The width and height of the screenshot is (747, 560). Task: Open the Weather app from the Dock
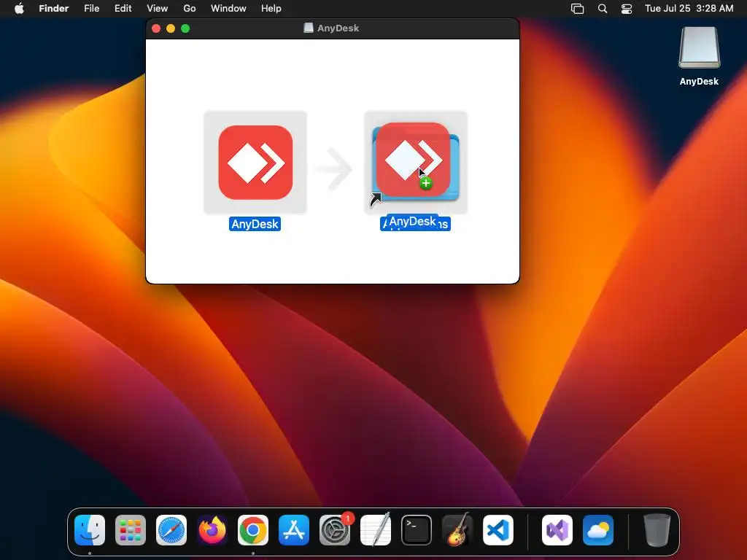click(x=598, y=530)
